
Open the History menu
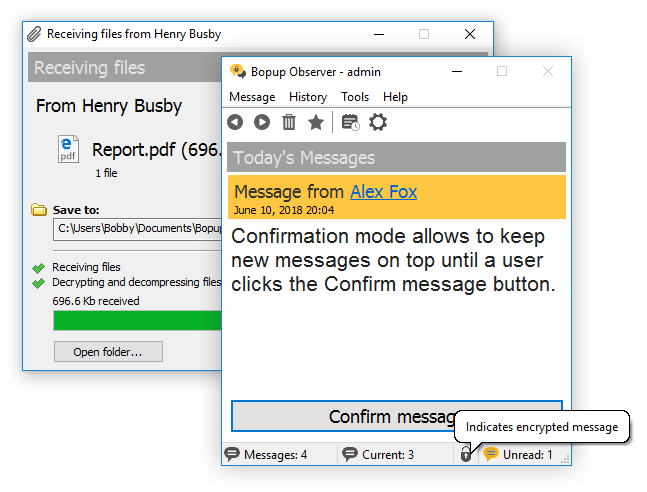[308, 97]
